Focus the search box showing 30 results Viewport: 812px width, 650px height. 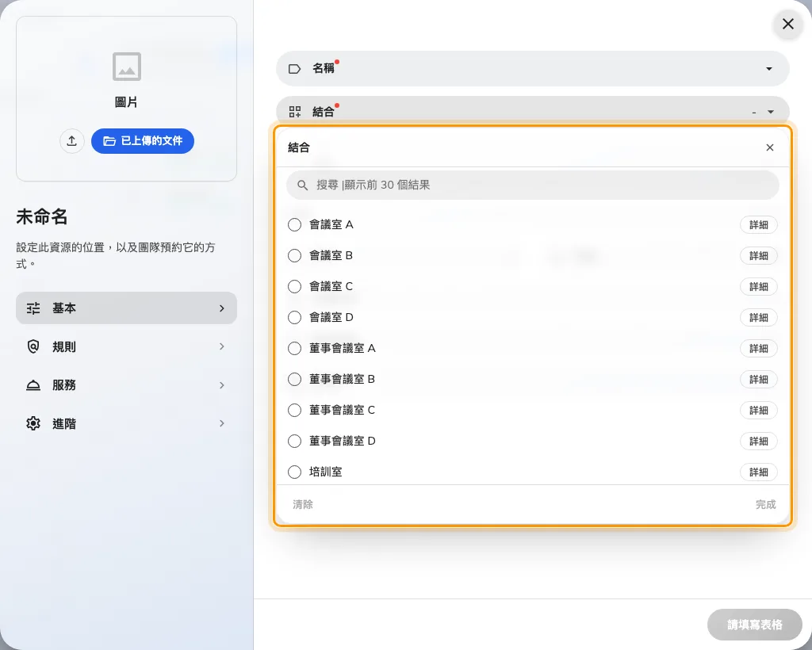point(532,185)
